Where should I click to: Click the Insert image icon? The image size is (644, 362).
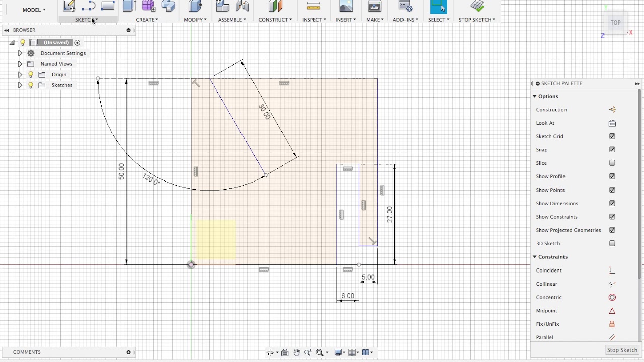coord(346,6)
